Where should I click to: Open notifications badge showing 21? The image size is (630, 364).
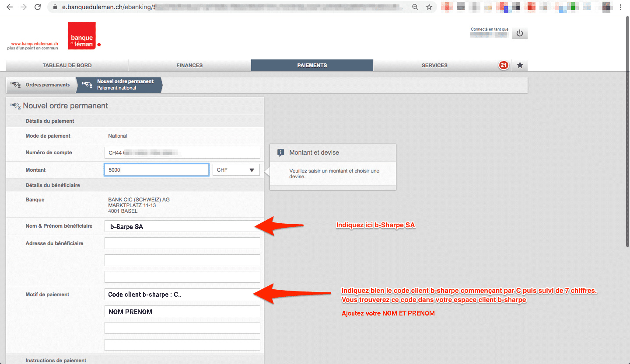pos(504,65)
